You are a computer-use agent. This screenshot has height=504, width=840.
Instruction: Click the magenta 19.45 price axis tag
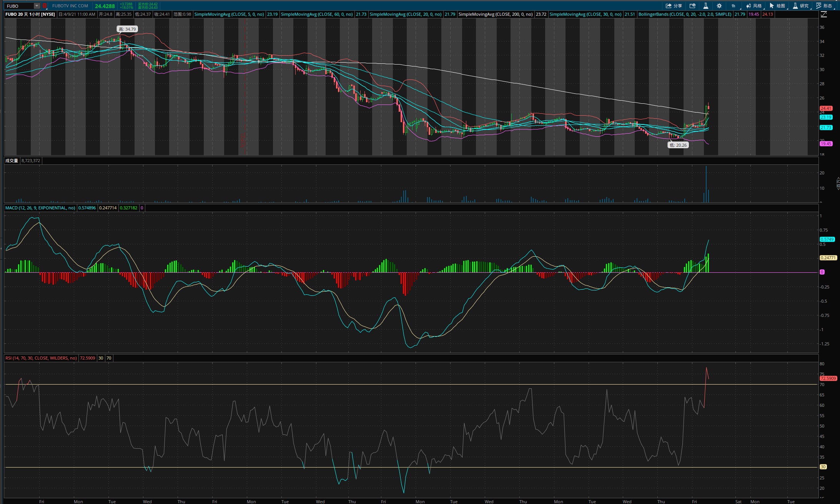coord(826,144)
